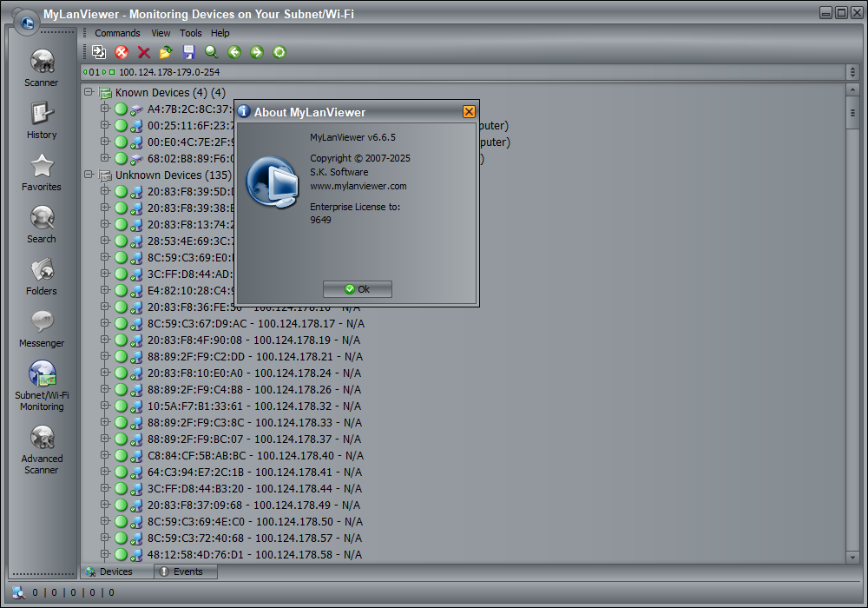
Task: Click device icon of 20:83:F8:4F:90:08 row
Action: 136,340
